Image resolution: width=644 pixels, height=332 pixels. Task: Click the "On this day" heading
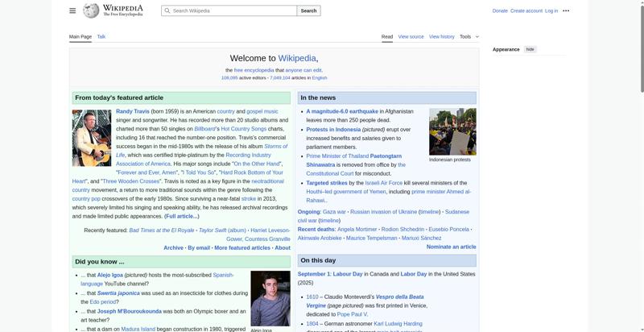pos(318,260)
